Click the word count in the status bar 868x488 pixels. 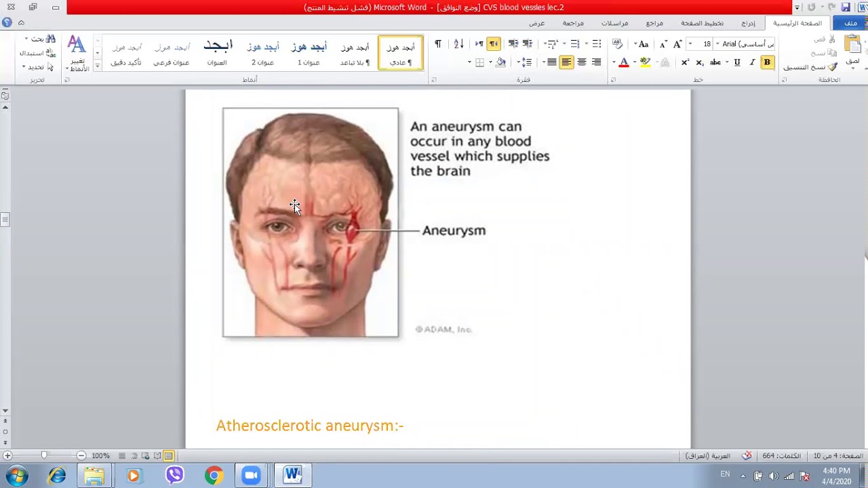click(781, 456)
